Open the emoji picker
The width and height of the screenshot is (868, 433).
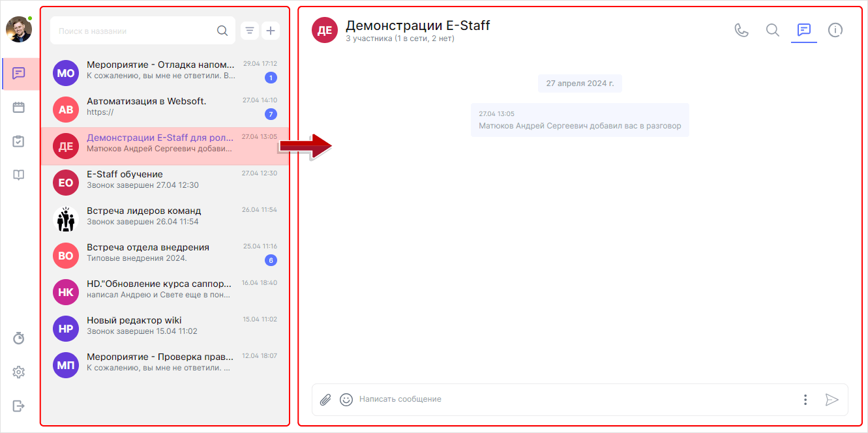(x=346, y=400)
